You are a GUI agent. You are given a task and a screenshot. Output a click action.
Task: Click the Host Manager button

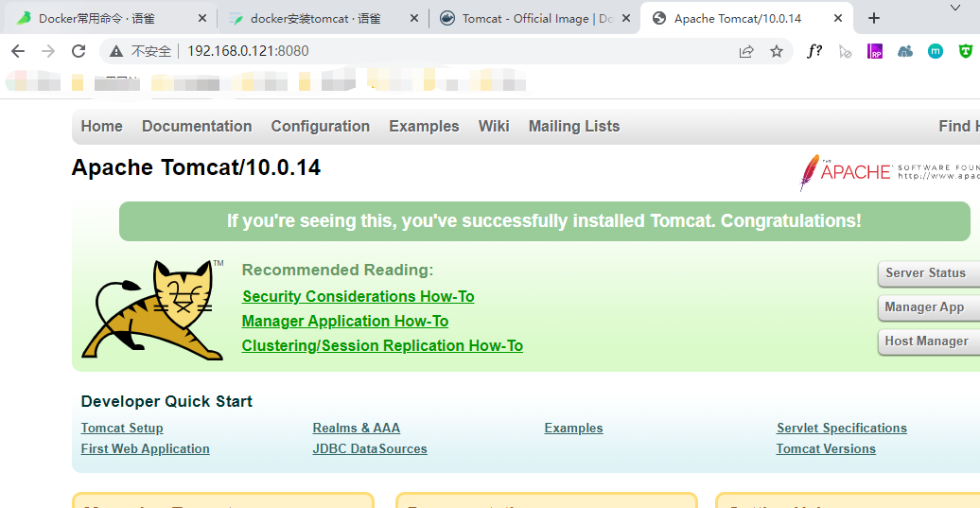[929, 342]
